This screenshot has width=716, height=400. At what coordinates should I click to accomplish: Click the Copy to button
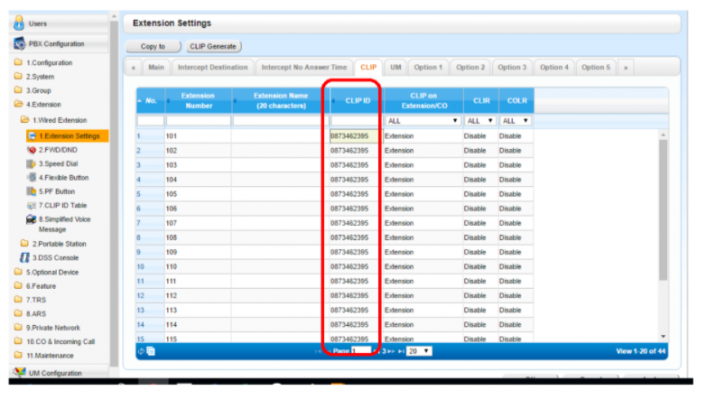tap(153, 46)
